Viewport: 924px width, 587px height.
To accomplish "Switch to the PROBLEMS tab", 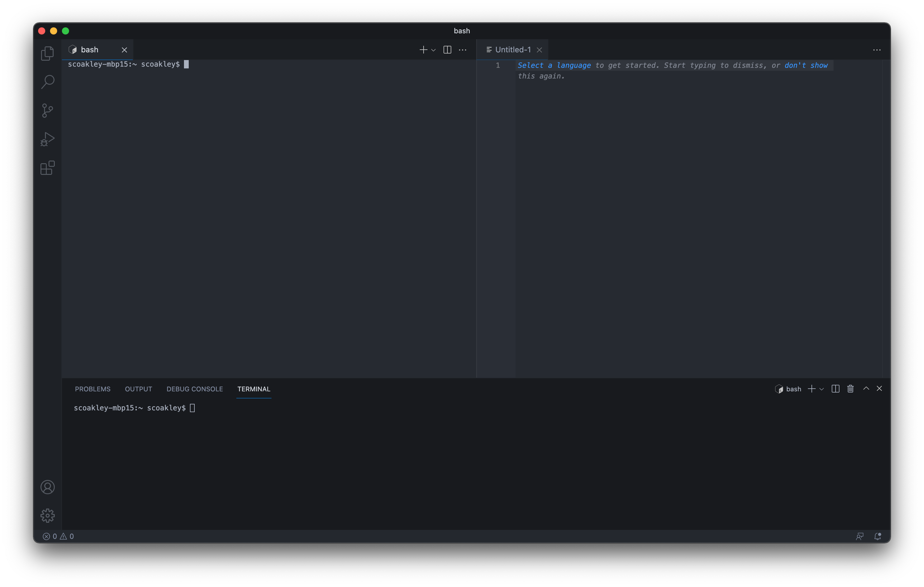I will (93, 389).
